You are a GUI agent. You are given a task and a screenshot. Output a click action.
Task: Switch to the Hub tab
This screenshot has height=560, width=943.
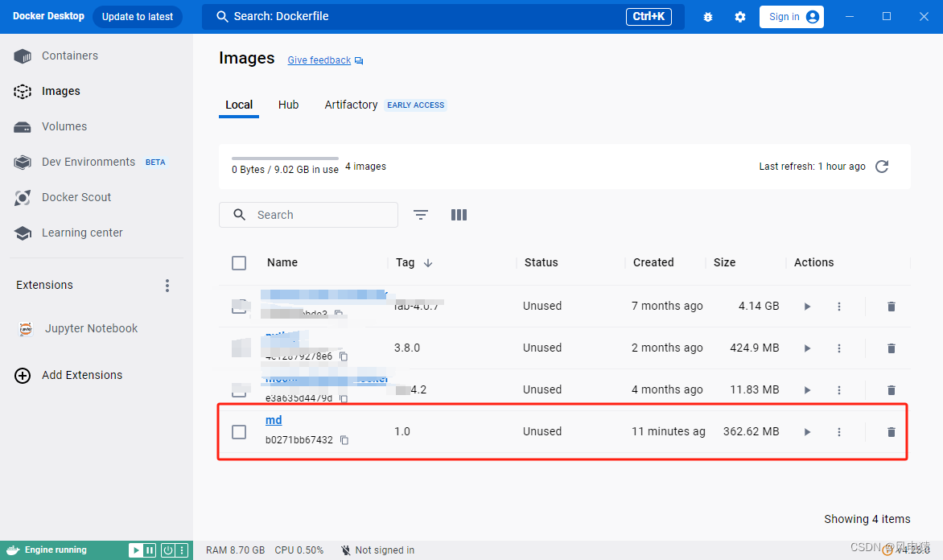coord(288,105)
